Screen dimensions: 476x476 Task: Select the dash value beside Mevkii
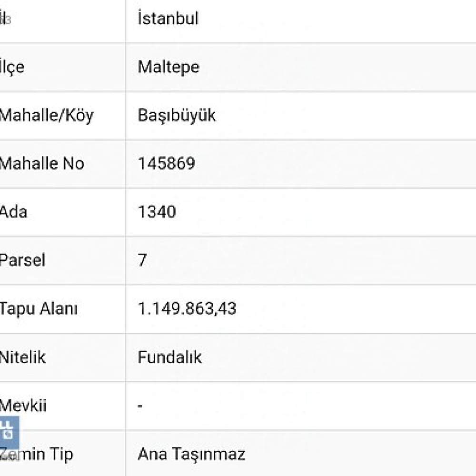coord(140,406)
